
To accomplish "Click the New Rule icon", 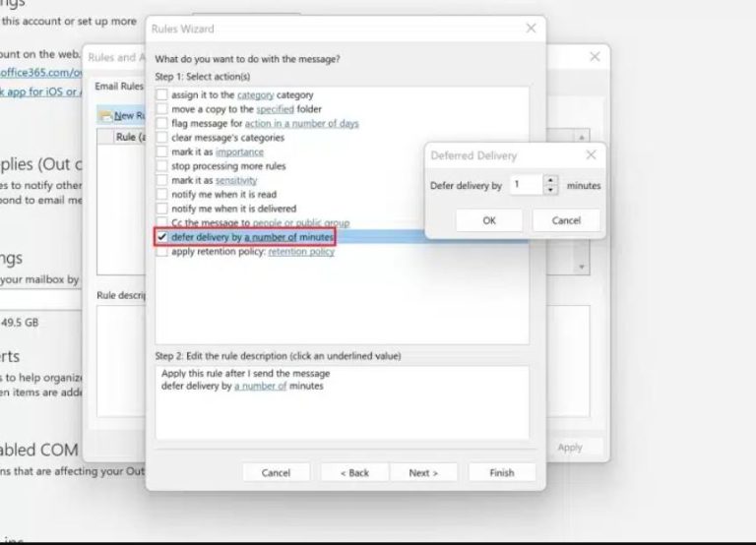I will coord(104,116).
